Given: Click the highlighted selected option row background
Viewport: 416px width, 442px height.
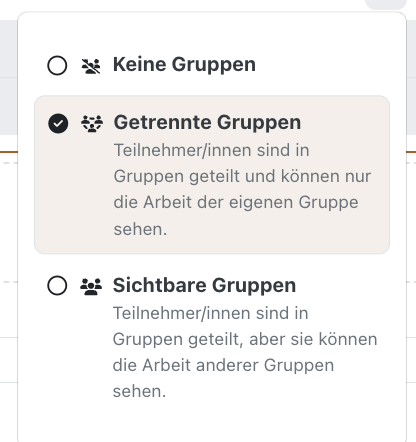Looking at the screenshot, I should pos(212,175).
